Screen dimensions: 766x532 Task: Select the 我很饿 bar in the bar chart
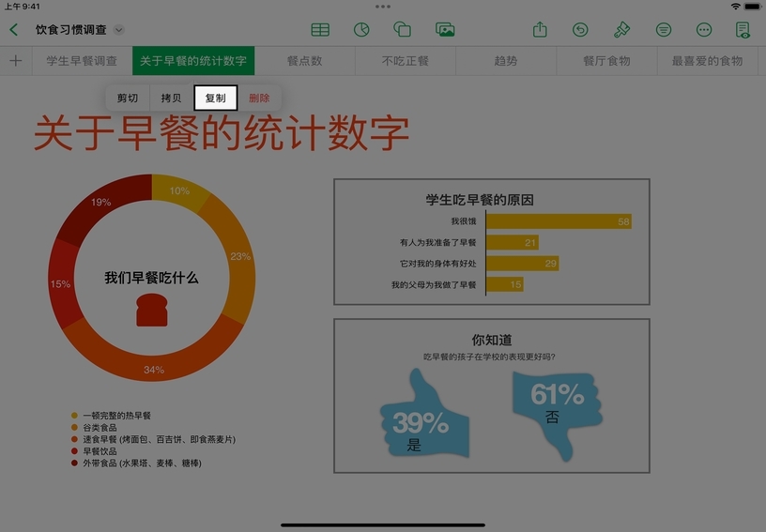click(x=558, y=221)
